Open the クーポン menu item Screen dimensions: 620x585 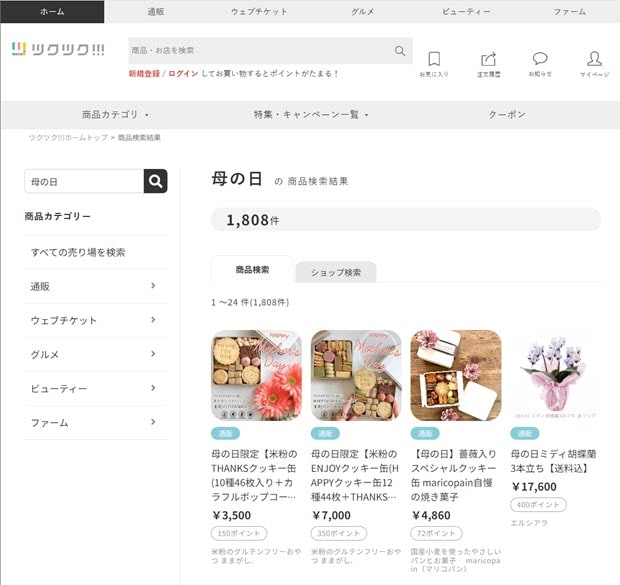tap(506, 115)
